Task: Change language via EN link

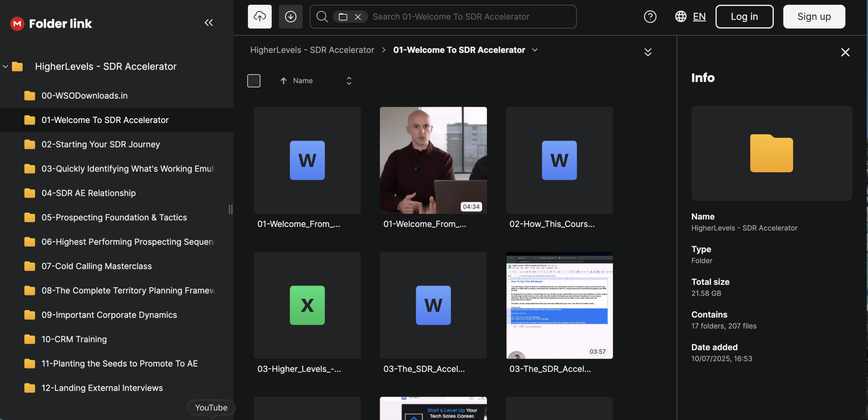Action: [x=699, y=17]
